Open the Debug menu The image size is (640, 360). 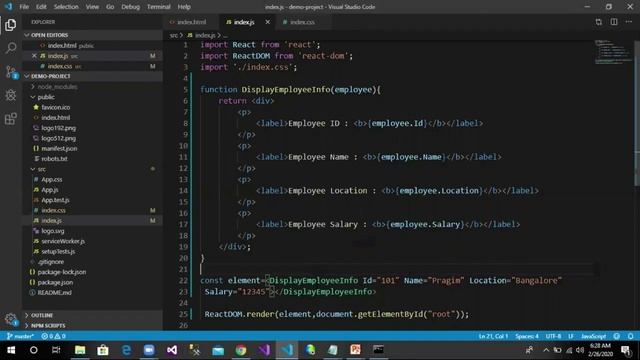(130, 7)
